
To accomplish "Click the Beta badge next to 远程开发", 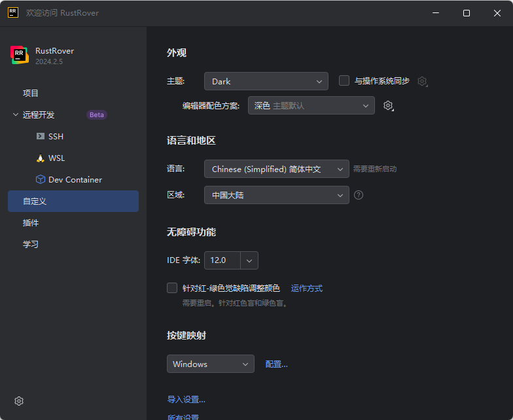I will (97, 115).
